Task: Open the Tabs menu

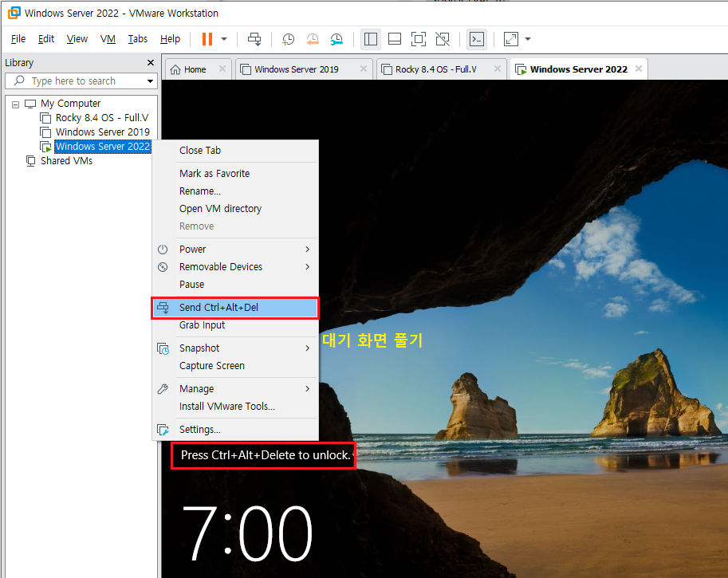Action: tap(137, 39)
